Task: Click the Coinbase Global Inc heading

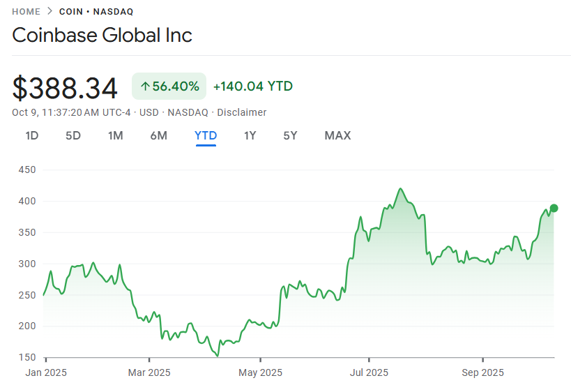Action: [x=102, y=36]
